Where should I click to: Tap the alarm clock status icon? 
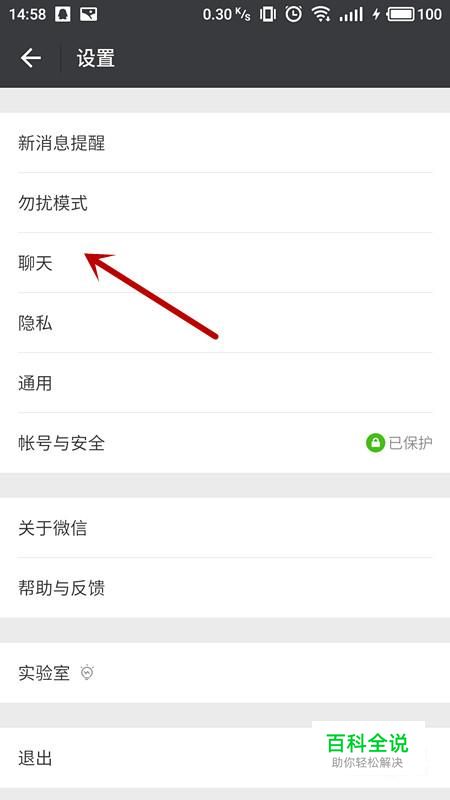[x=293, y=14]
